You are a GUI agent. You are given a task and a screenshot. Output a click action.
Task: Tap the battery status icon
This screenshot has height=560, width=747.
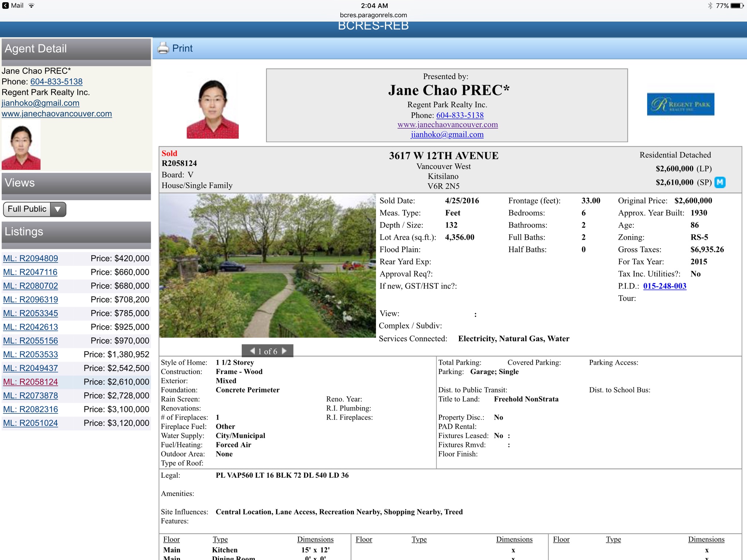coord(736,5)
